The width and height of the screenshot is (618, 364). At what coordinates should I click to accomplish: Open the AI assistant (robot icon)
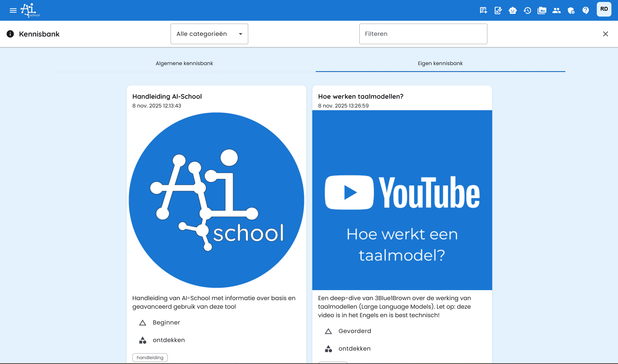click(x=512, y=10)
